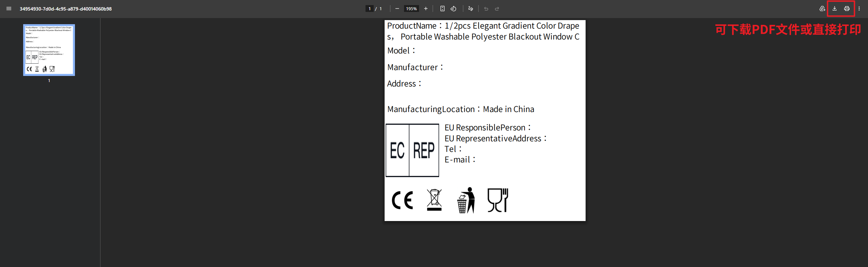Click the page number input field

tap(369, 9)
